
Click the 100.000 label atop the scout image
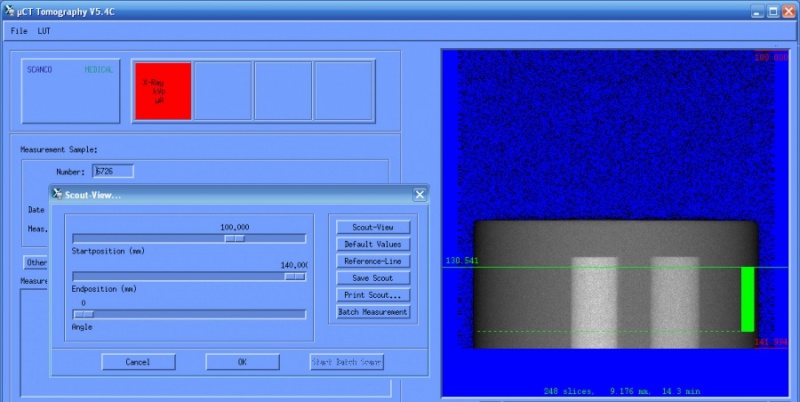[x=771, y=58]
